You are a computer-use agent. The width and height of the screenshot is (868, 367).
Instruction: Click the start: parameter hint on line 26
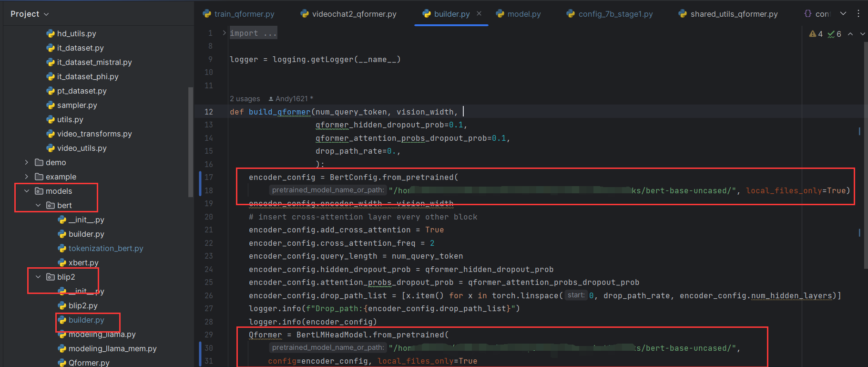point(576,295)
